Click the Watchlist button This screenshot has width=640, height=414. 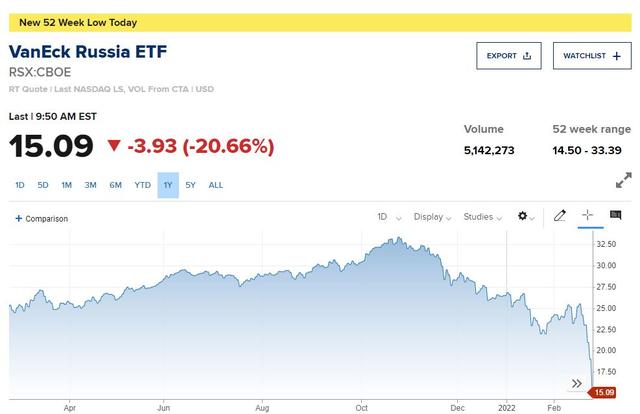[591, 56]
